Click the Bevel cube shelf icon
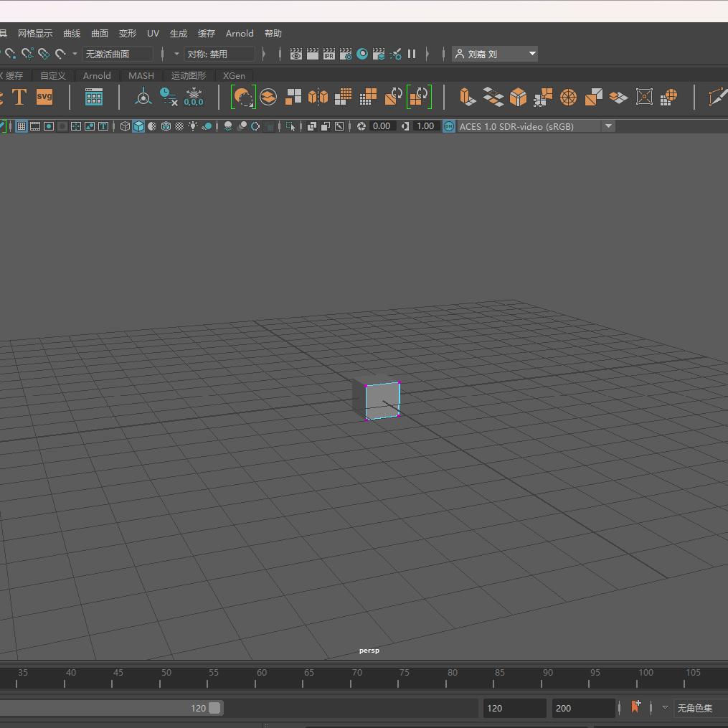Viewport: 728px width, 728px height. click(x=518, y=97)
